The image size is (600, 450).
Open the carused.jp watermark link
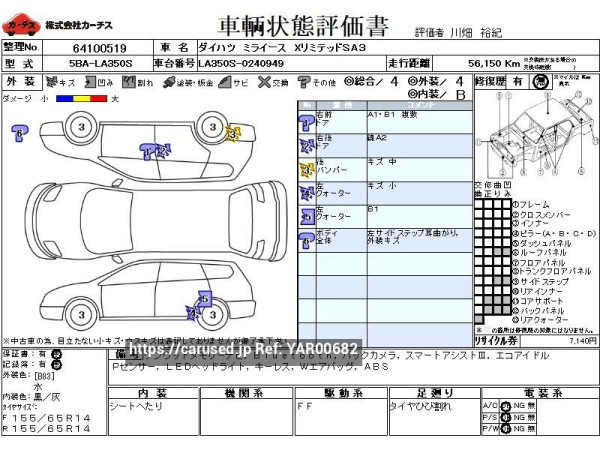243,348
